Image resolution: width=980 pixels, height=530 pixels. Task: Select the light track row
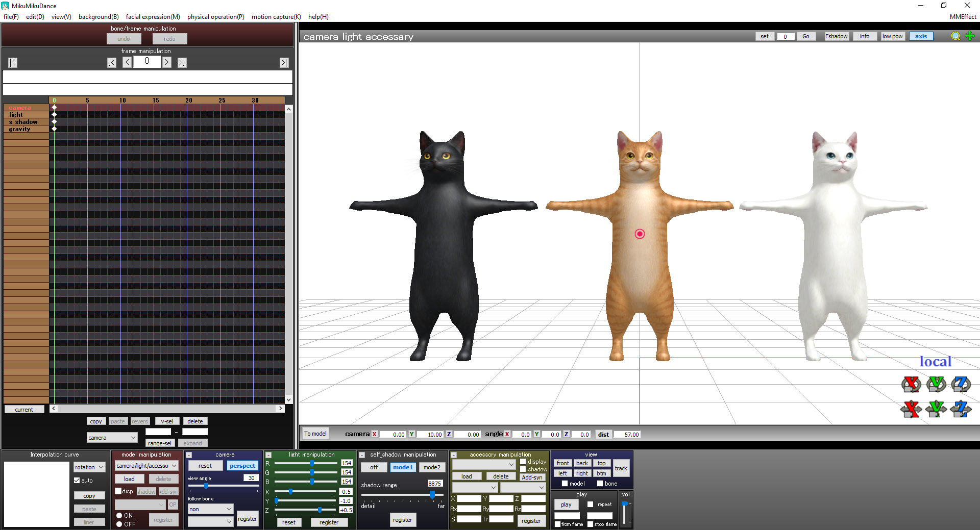26,115
